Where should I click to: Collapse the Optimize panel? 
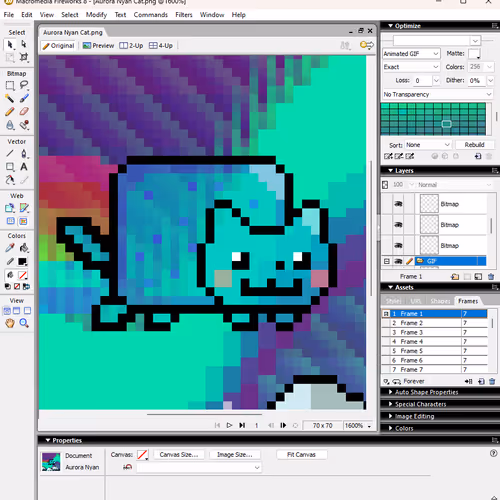point(391,26)
